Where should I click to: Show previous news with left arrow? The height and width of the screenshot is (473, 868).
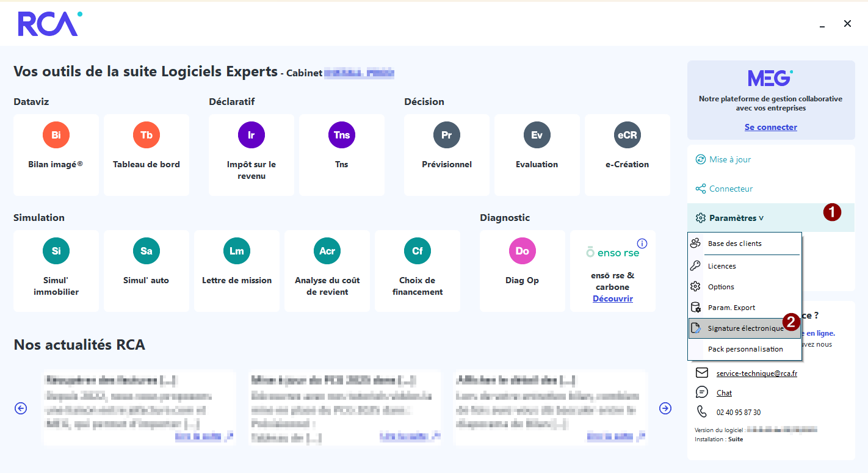(x=21, y=408)
